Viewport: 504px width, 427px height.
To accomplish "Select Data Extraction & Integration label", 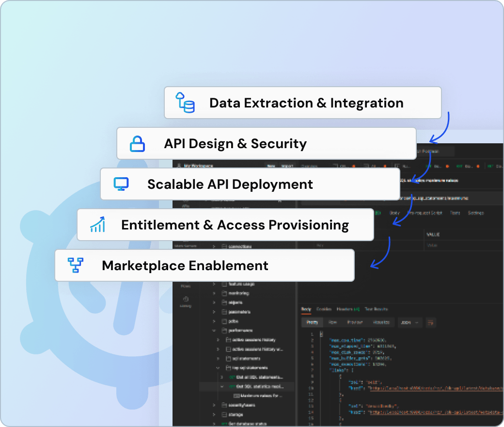I will point(306,103).
